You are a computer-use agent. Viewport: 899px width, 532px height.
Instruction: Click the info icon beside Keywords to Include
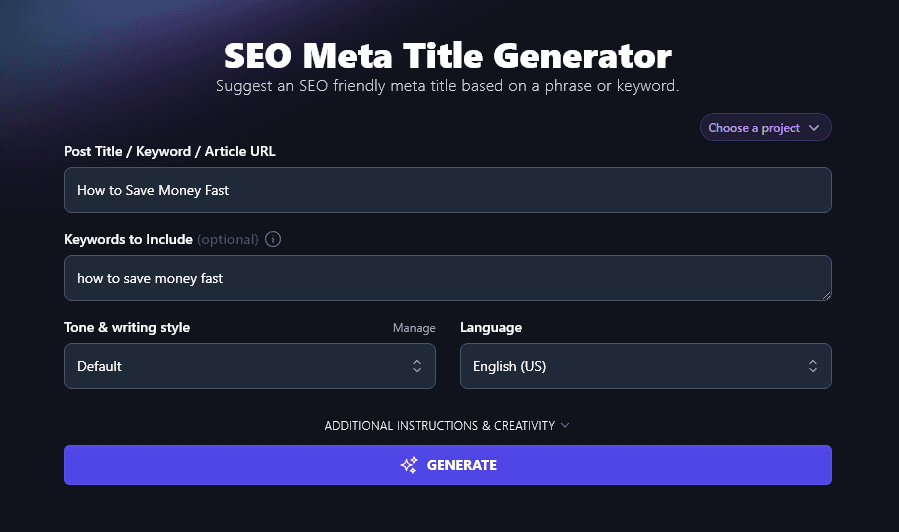click(x=274, y=240)
